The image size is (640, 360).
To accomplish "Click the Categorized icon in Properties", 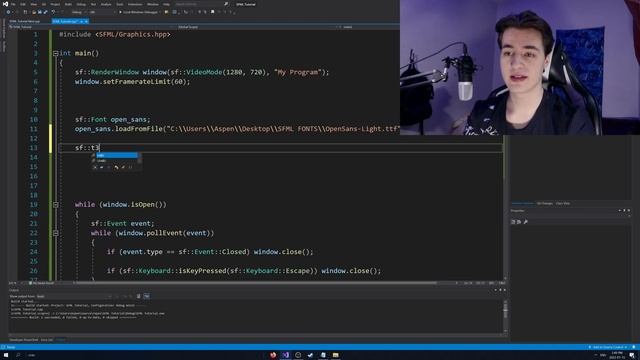I will click(x=513, y=222).
